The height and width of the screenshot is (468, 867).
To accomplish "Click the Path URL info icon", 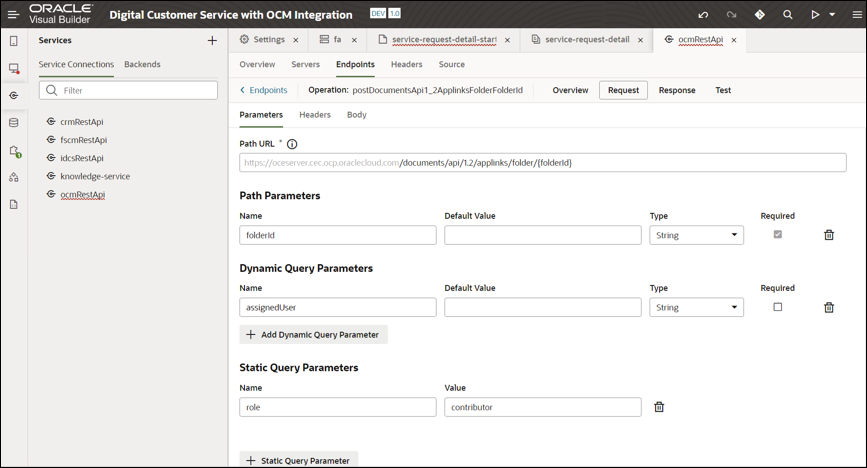I will click(x=292, y=144).
